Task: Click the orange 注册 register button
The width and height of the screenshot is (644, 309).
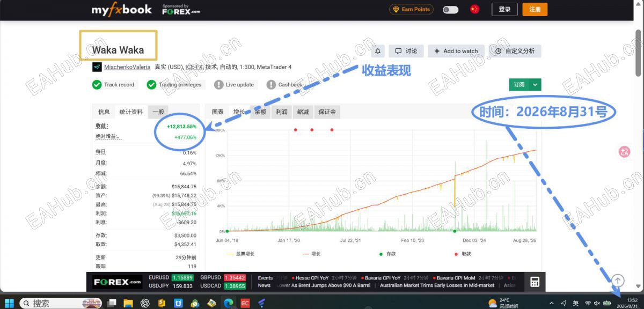Action: [535, 9]
